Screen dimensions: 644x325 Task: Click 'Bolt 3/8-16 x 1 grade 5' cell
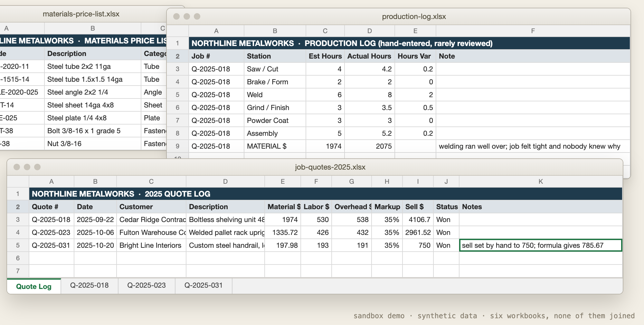pos(93,131)
